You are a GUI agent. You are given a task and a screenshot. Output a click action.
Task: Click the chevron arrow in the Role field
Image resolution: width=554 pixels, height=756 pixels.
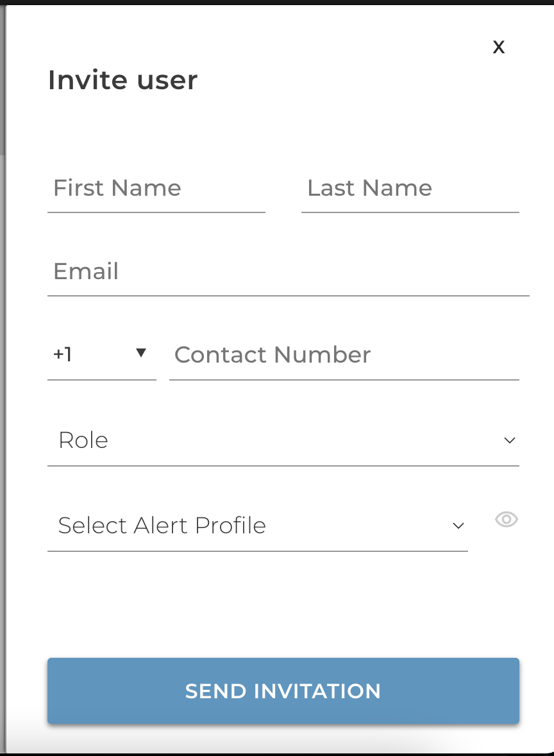[510, 440]
